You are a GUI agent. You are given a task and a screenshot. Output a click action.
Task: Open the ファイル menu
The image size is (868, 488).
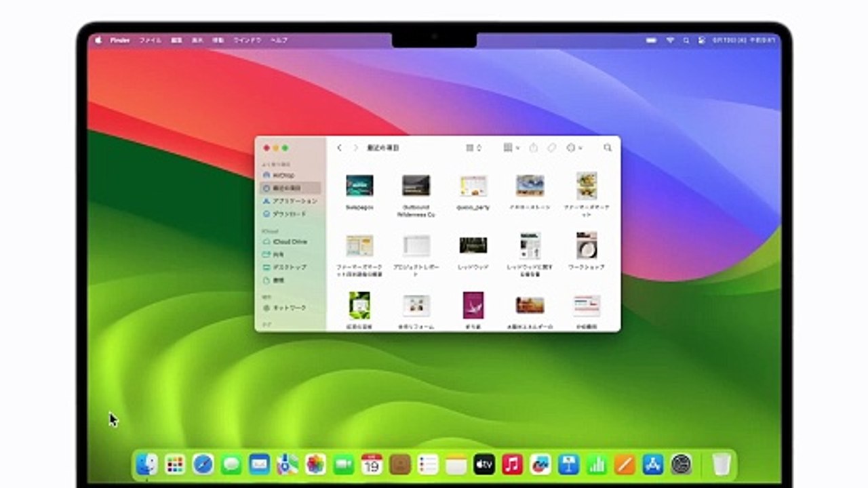[150, 40]
